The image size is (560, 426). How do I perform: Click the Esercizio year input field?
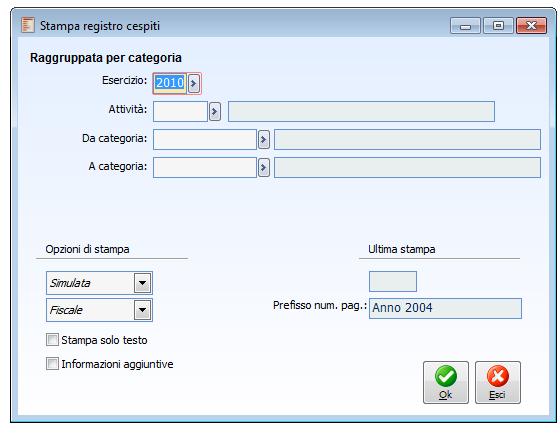coord(170,84)
